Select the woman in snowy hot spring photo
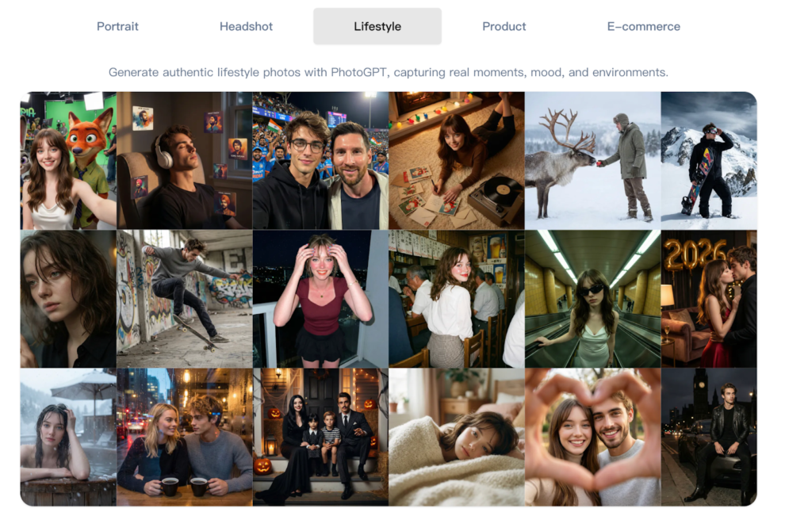The width and height of the screenshot is (812, 512). (x=68, y=437)
